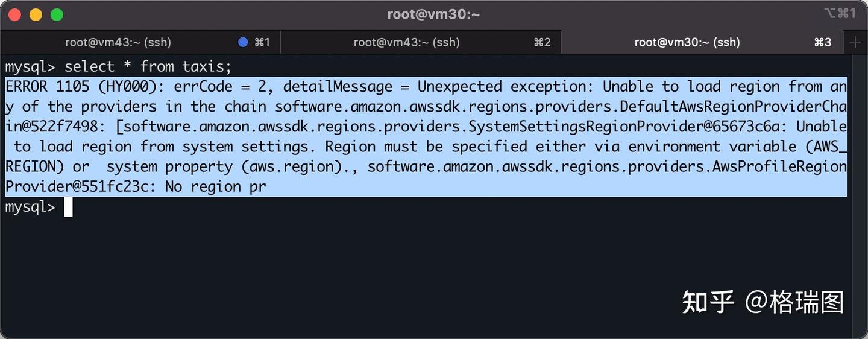Click the "No region pr" text ending
868x339 pixels.
click(x=215, y=187)
